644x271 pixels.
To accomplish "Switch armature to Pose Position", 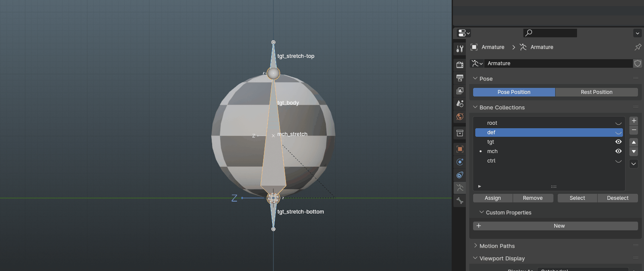I will click(x=514, y=92).
